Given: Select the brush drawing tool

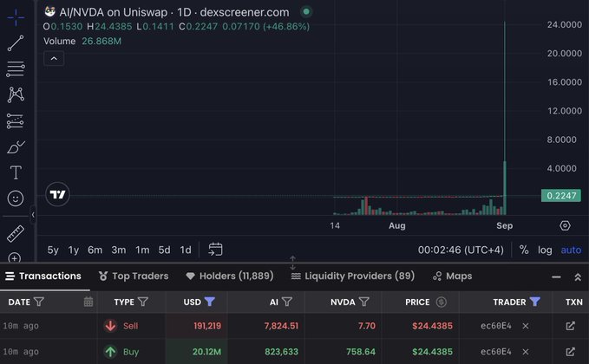Looking at the screenshot, I should [x=16, y=147].
